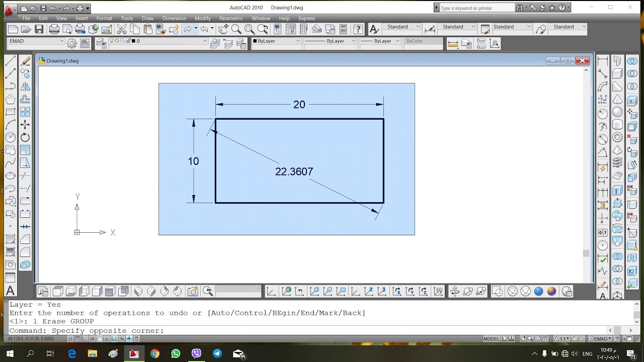This screenshot has width=644, height=362.
Task: Click the Windows Start button
Action: [x=10, y=354]
